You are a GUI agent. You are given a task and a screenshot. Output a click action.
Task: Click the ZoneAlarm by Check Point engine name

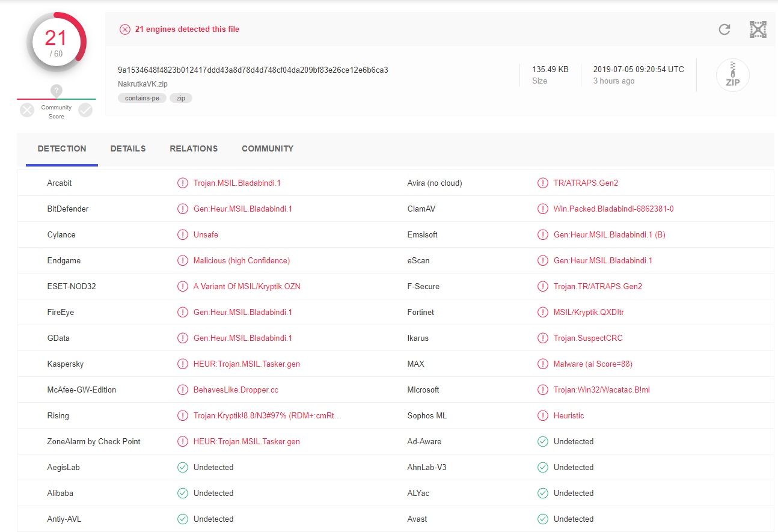pos(94,441)
